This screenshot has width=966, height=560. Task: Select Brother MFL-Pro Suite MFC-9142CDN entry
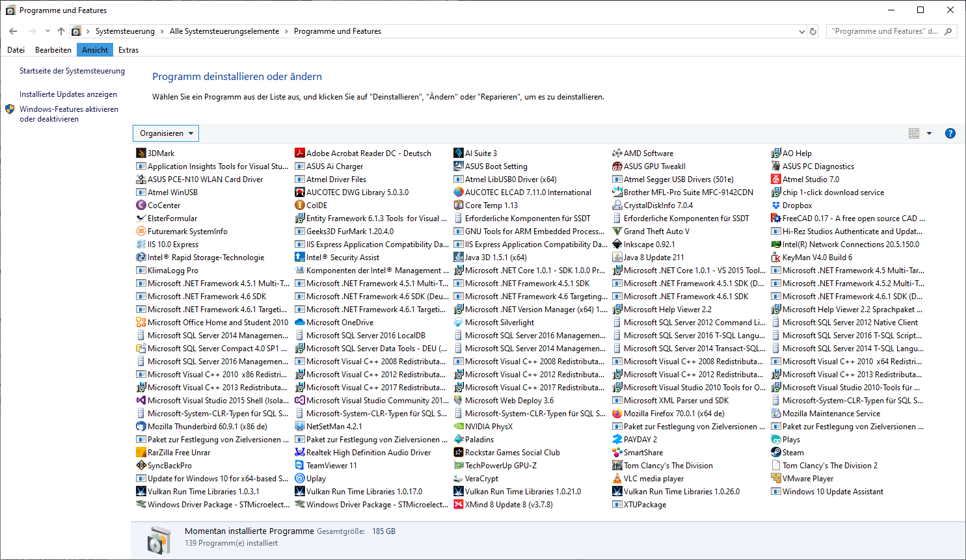click(x=682, y=193)
